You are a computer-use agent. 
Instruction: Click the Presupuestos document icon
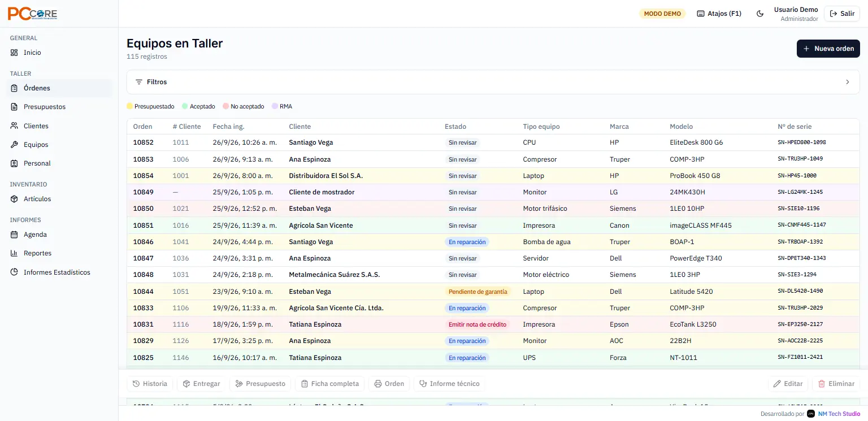click(14, 107)
